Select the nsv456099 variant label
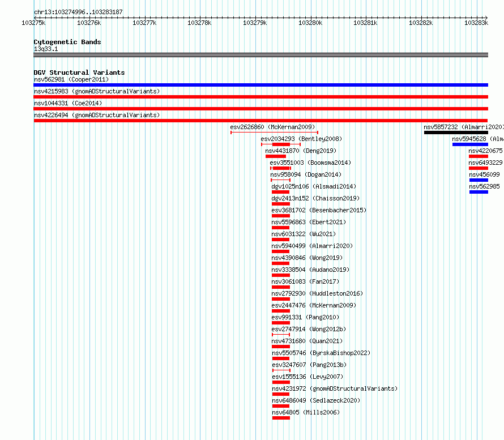 click(x=484, y=174)
